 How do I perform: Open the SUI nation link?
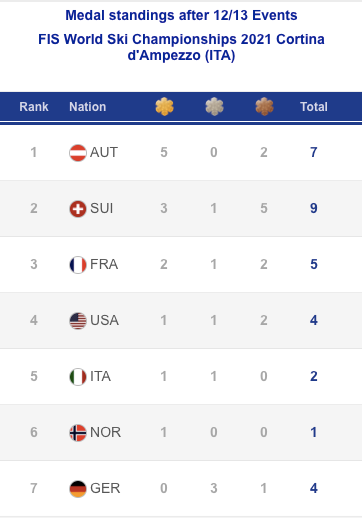(x=102, y=208)
